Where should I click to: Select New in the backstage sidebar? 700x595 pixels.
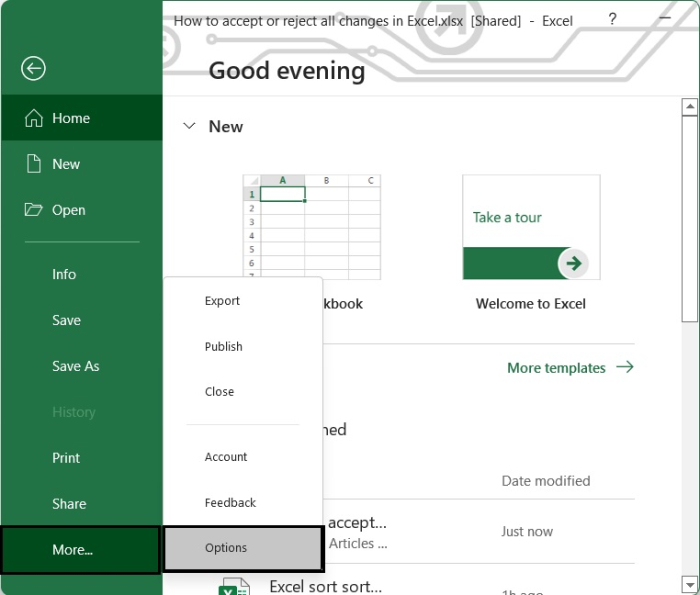[82, 164]
